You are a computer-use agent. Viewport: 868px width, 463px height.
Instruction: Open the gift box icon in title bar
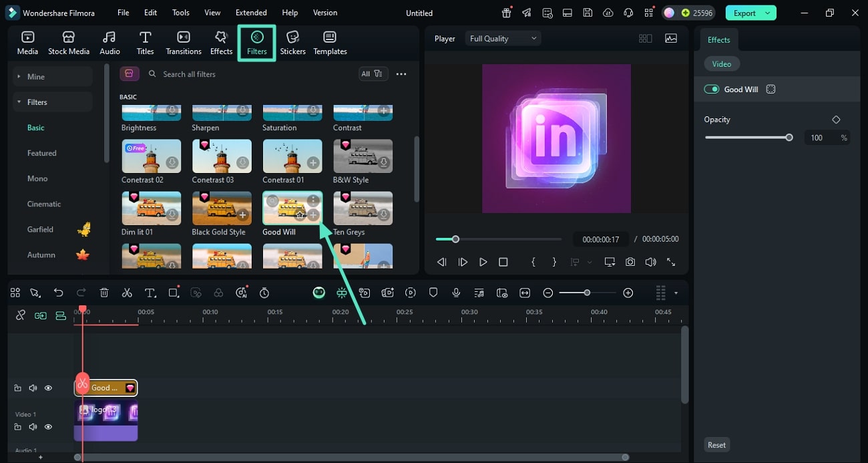pyautogui.click(x=507, y=13)
